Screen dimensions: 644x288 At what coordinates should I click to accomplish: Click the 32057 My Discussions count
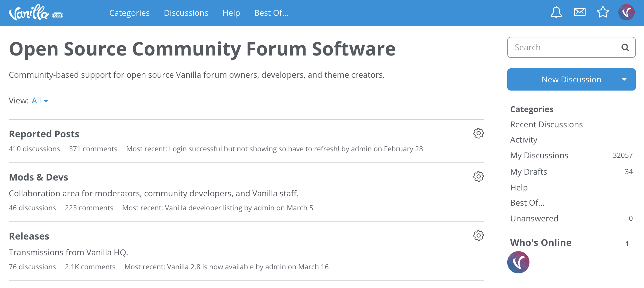pyautogui.click(x=623, y=155)
